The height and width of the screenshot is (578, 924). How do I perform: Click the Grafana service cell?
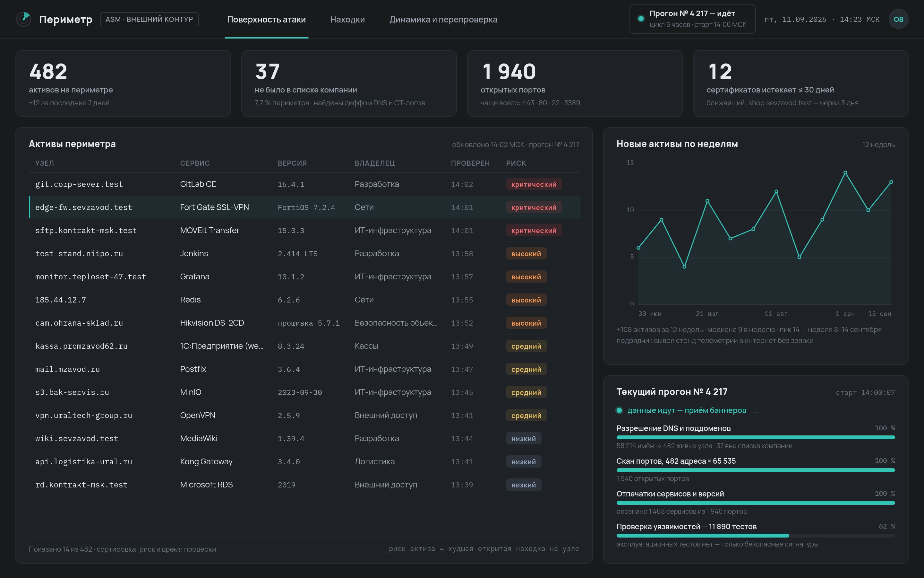pyautogui.click(x=195, y=276)
